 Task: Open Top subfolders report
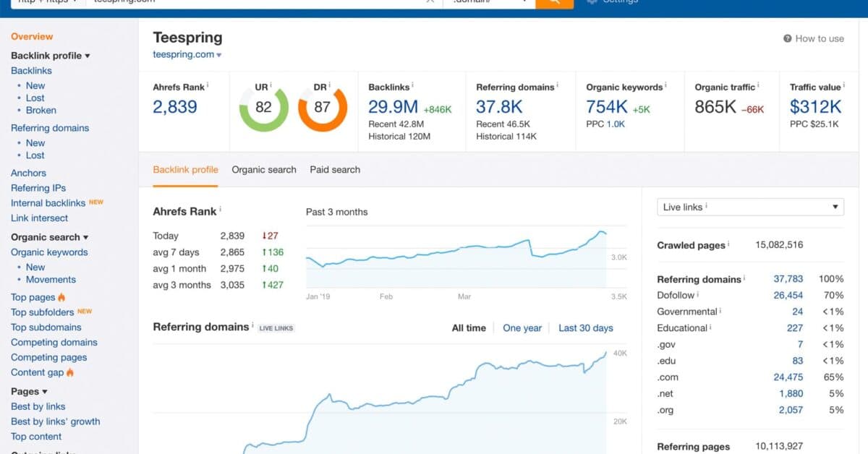coord(43,312)
